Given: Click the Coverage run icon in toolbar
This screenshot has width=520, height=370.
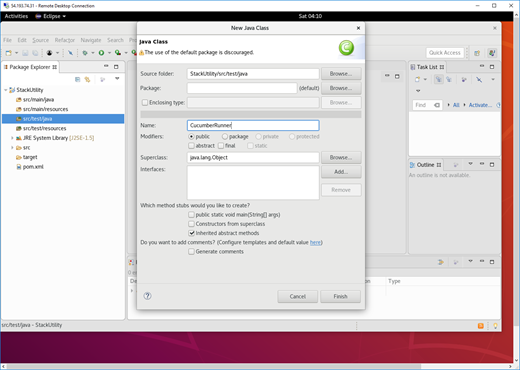Looking at the screenshot, I should [118, 53].
